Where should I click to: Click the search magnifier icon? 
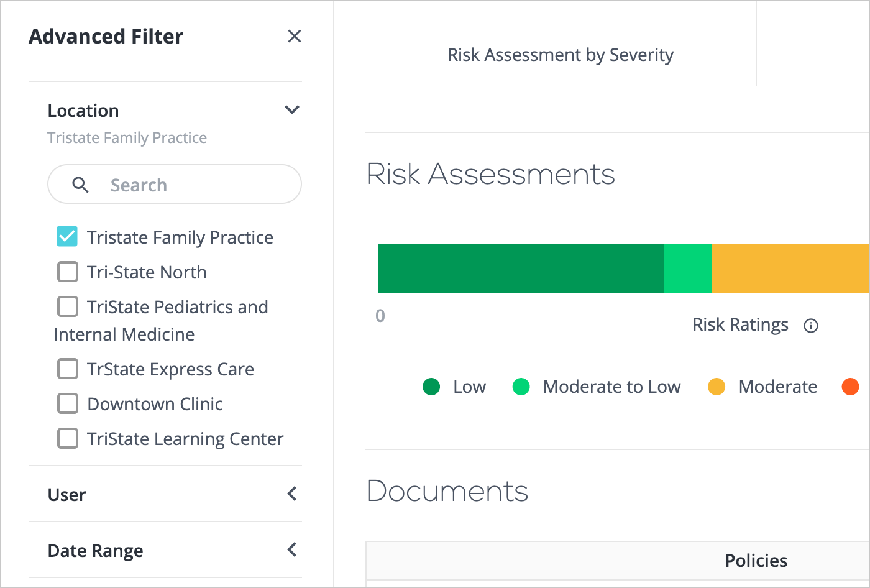(x=80, y=185)
